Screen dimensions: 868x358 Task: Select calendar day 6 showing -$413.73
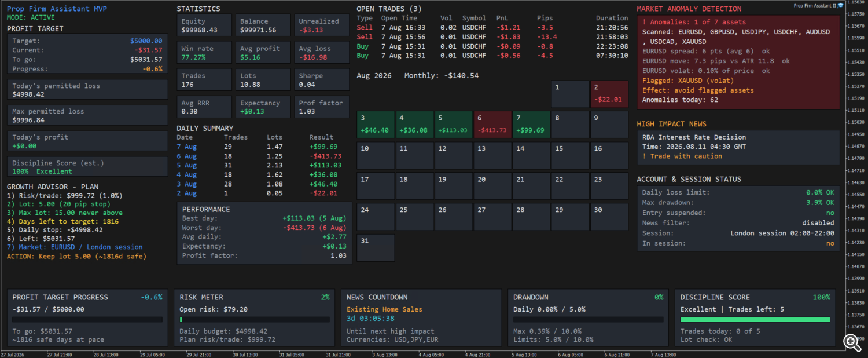tap(492, 125)
